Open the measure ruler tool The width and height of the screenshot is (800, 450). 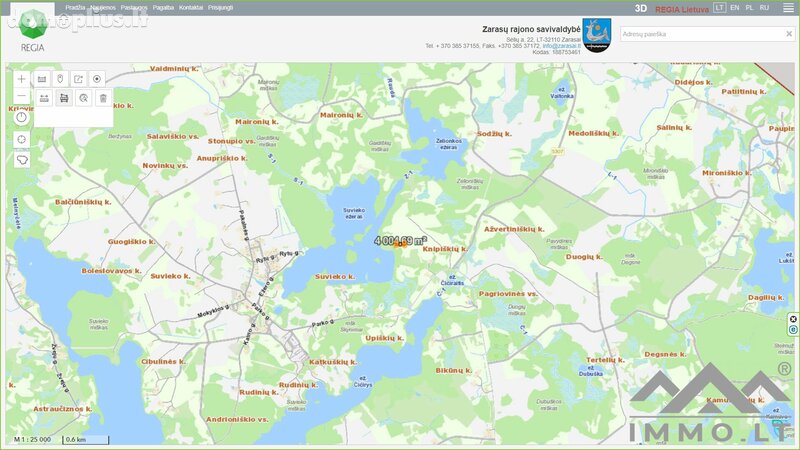(42, 79)
